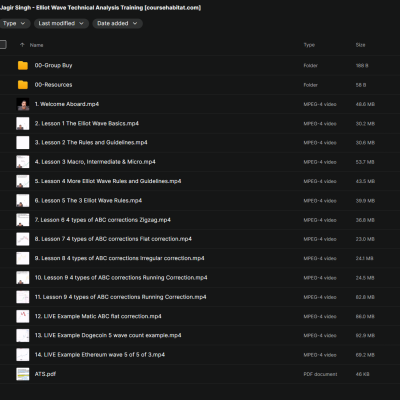400x400 pixels.
Task: Select 6. Lesson 5 The 3 Elliot Wave Rules.mp4
Action: pyautogui.click(x=88, y=201)
